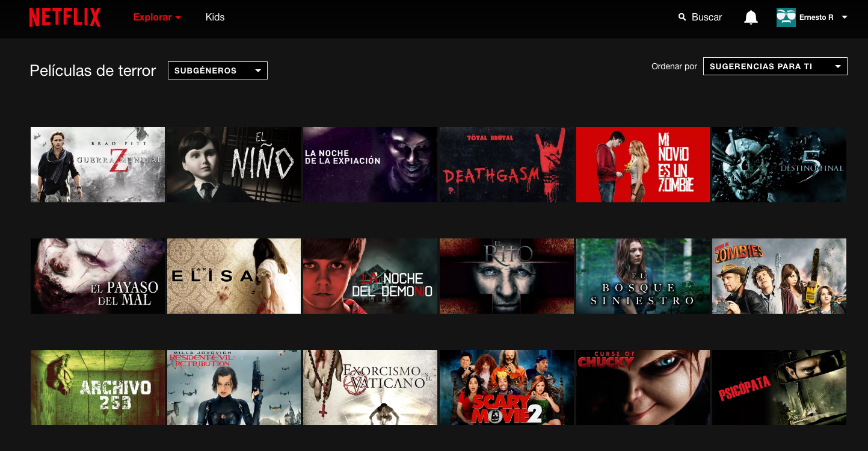868x451 pixels.
Task: Click the Netflix logo
Action: click(65, 17)
